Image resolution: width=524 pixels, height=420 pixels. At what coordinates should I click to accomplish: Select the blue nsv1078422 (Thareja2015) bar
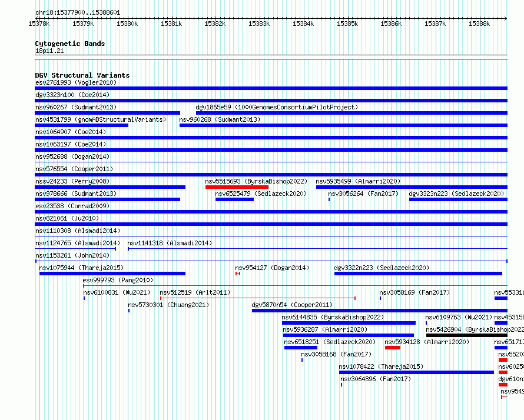(416, 372)
